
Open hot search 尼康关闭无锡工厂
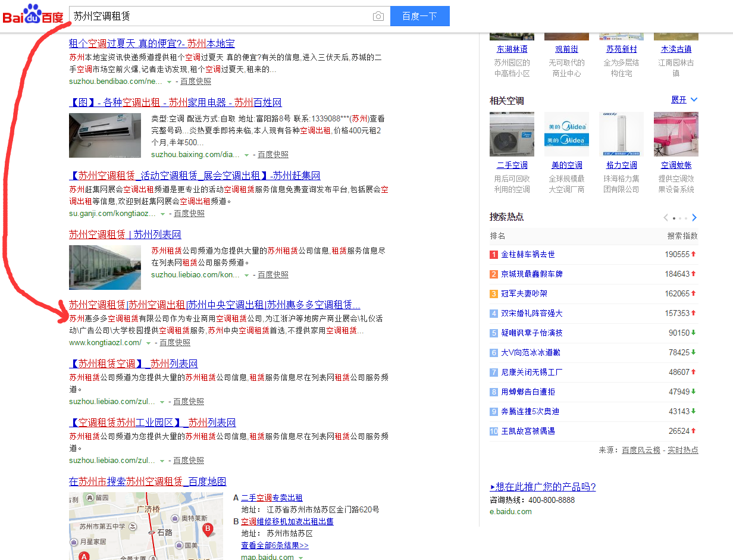pos(532,372)
